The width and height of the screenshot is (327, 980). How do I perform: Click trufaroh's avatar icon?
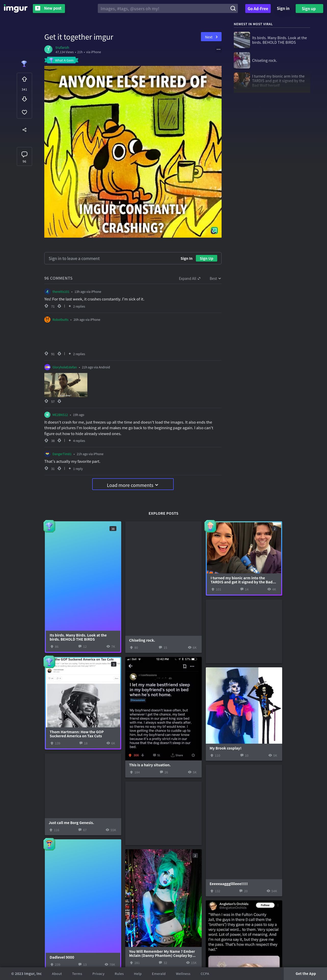[x=48, y=49]
